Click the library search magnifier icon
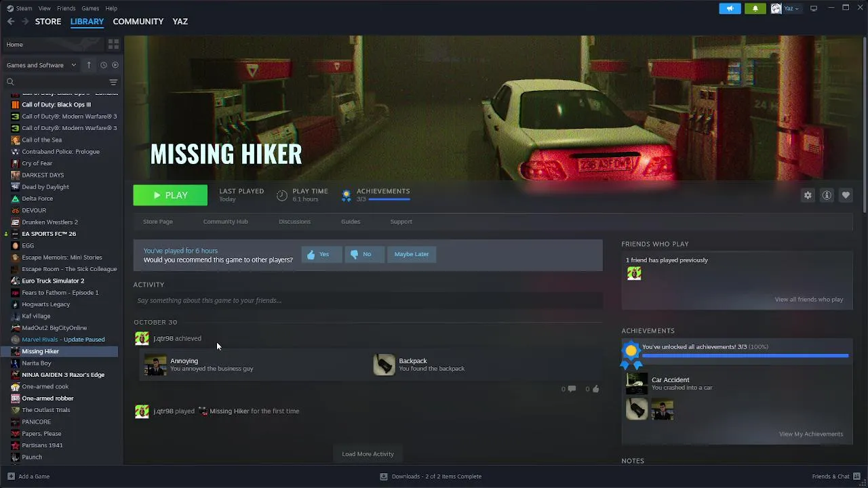868x488 pixels. [10, 82]
